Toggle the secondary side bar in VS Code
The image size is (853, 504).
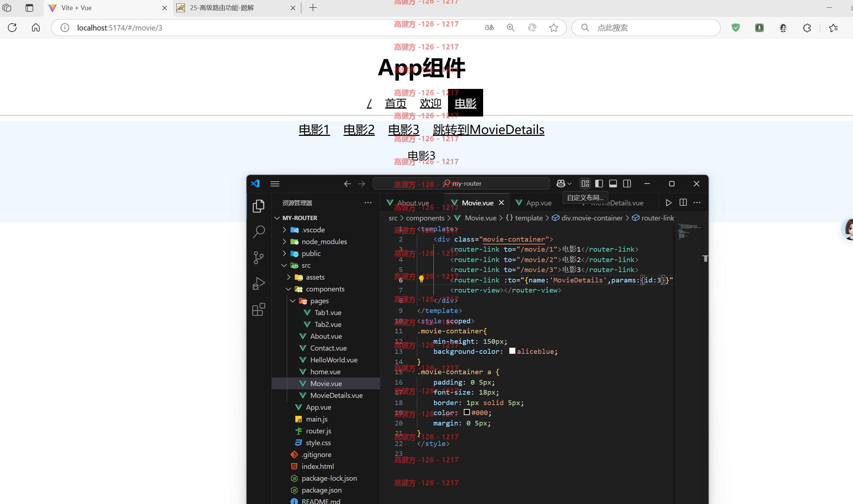click(x=627, y=184)
